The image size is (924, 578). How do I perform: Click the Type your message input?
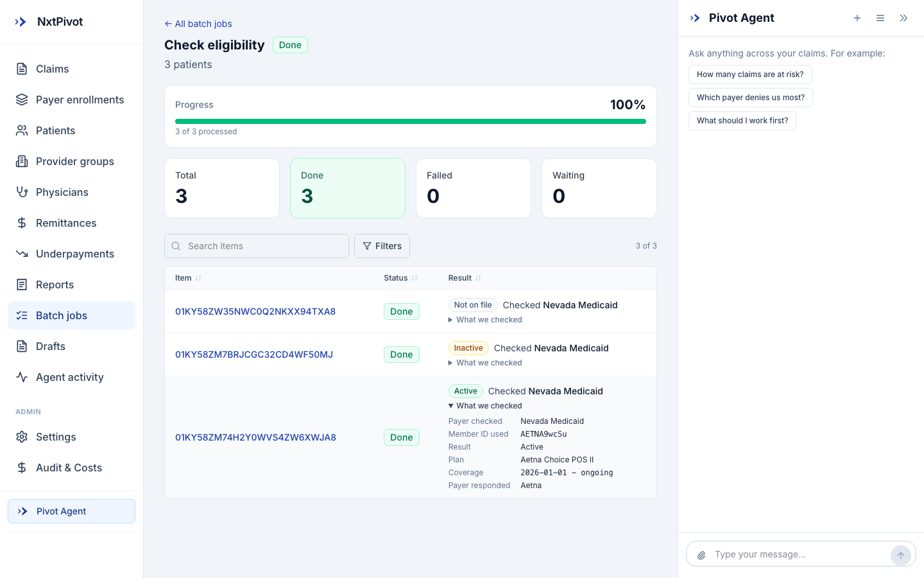click(799, 554)
